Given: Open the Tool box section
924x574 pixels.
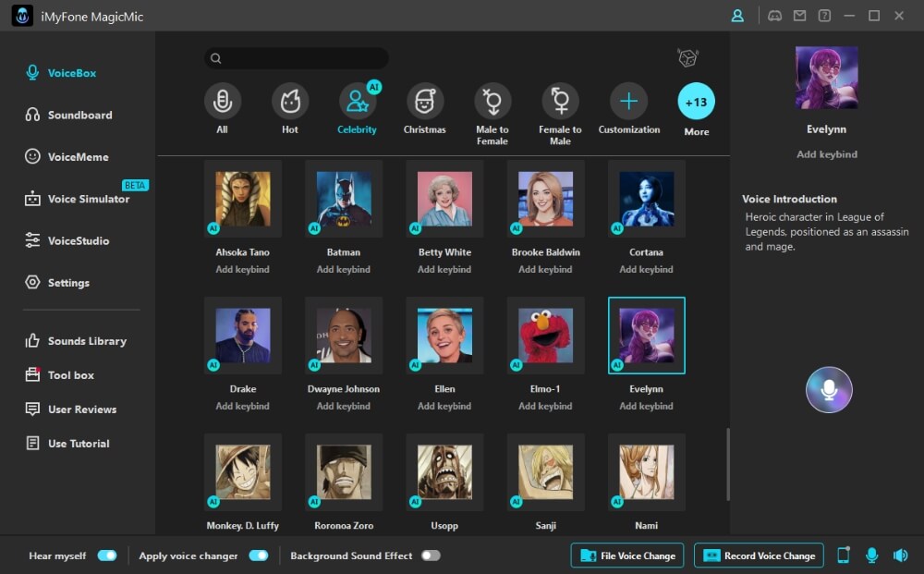Looking at the screenshot, I should click(59, 374).
